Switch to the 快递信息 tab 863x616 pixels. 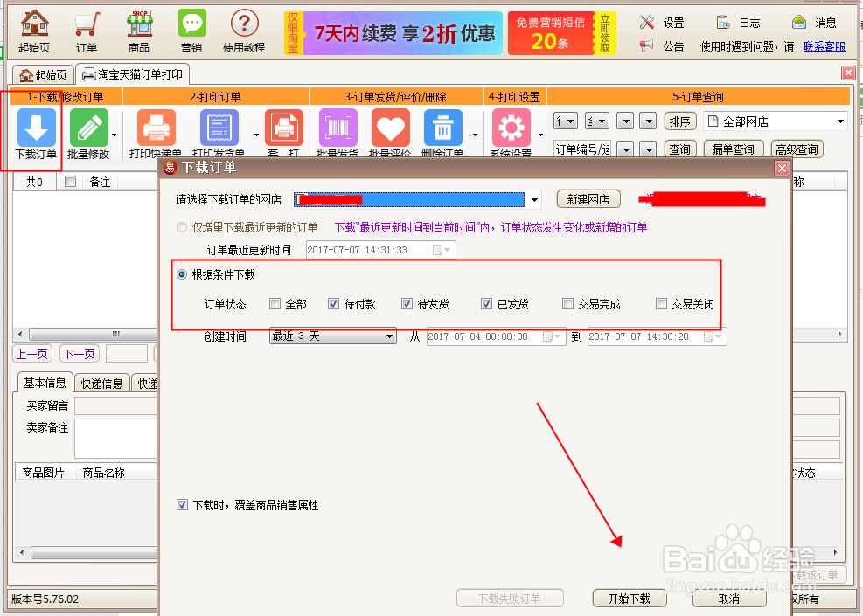(x=102, y=382)
